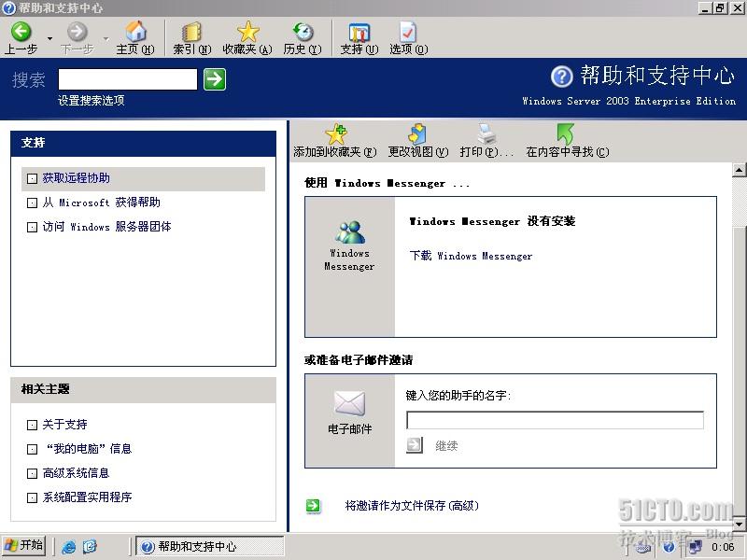This screenshot has width=747, height=560.
Task: Open 历史 history icon
Action: pyautogui.click(x=303, y=32)
